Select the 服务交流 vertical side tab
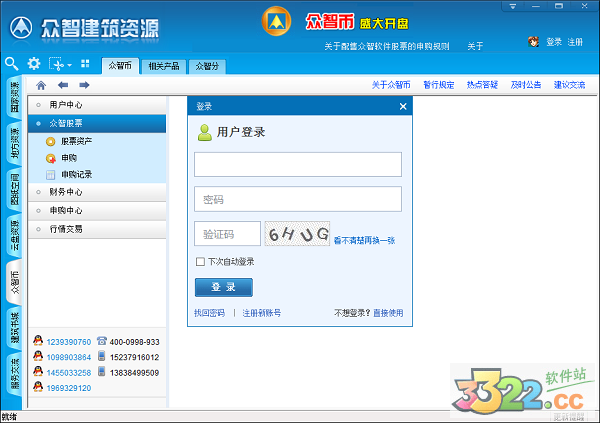Viewport: 600px width, 423px height. click(x=15, y=374)
